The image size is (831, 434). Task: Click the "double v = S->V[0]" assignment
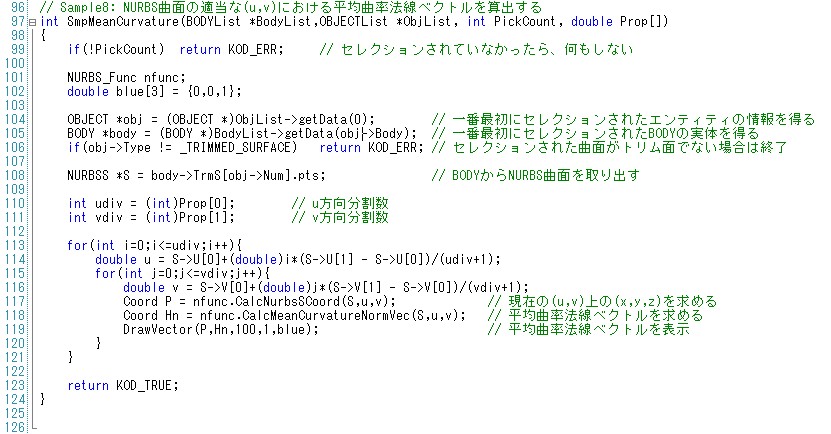326,287
